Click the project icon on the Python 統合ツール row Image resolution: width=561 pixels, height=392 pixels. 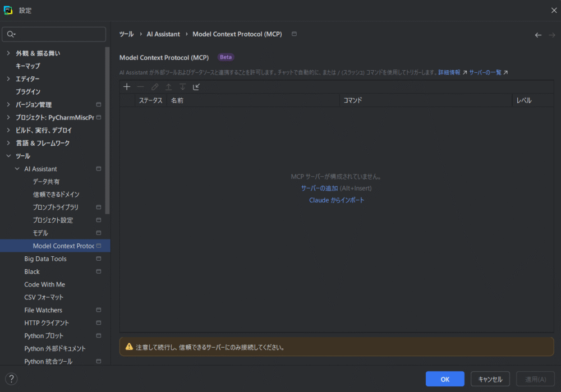point(99,362)
